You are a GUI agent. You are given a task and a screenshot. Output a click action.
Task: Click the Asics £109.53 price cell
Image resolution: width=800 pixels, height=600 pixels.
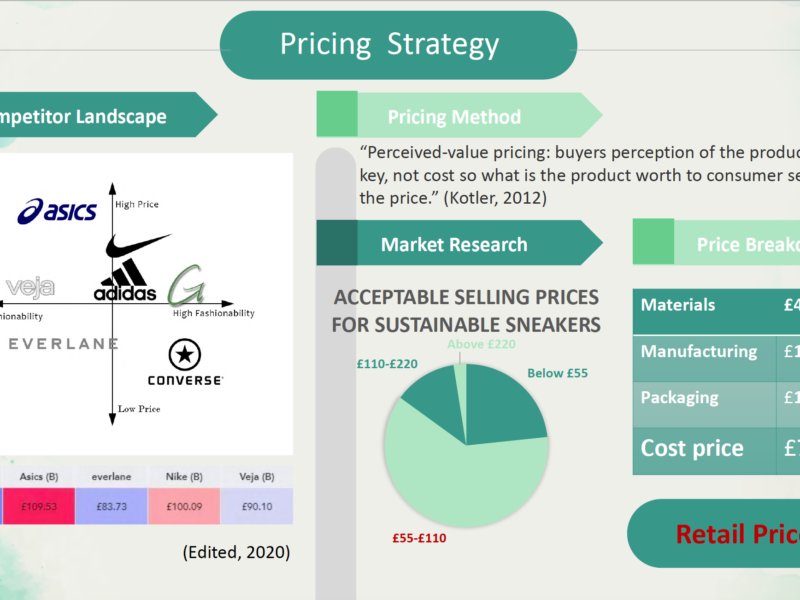39,506
